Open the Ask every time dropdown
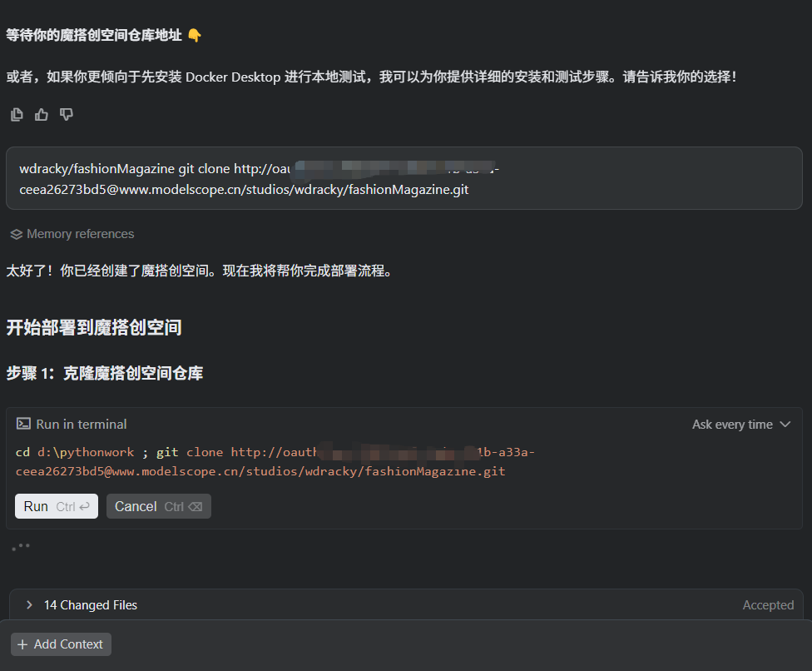 (x=741, y=425)
